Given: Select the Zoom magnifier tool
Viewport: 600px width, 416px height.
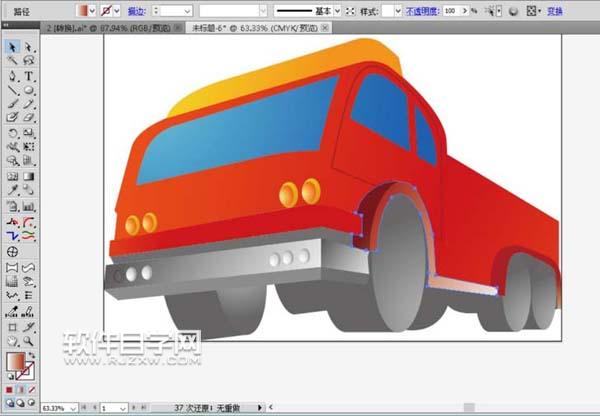Looking at the screenshot, I should pyautogui.click(x=29, y=341).
